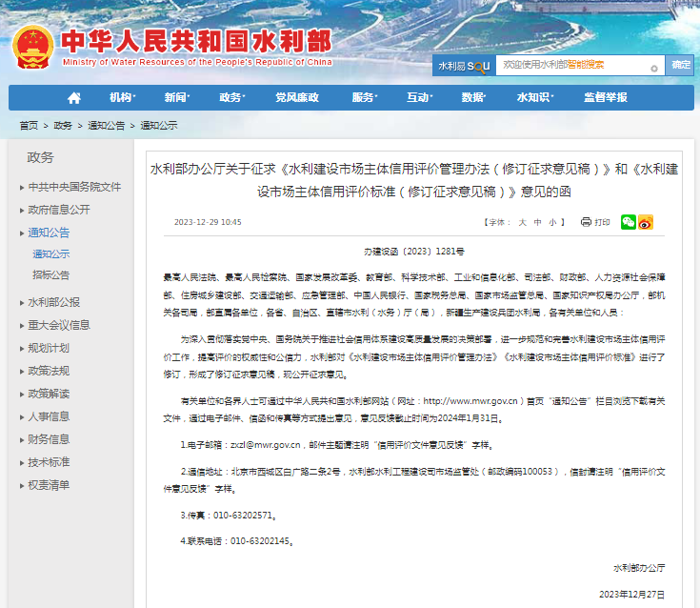Open the 机构 navigation menu
700x608 pixels.
click(121, 98)
